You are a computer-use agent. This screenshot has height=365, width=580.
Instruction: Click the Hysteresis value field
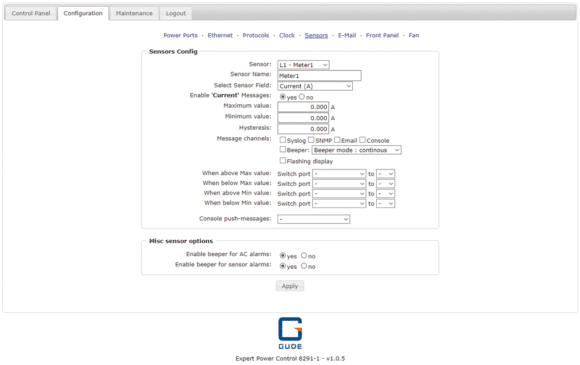coord(303,129)
